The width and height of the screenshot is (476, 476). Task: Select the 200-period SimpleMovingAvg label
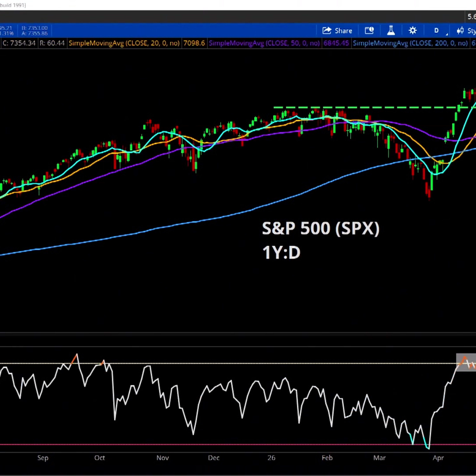coord(410,43)
